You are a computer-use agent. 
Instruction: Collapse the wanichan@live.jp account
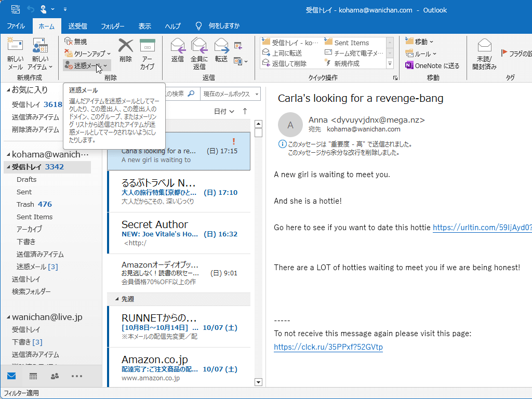tap(8, 317)
